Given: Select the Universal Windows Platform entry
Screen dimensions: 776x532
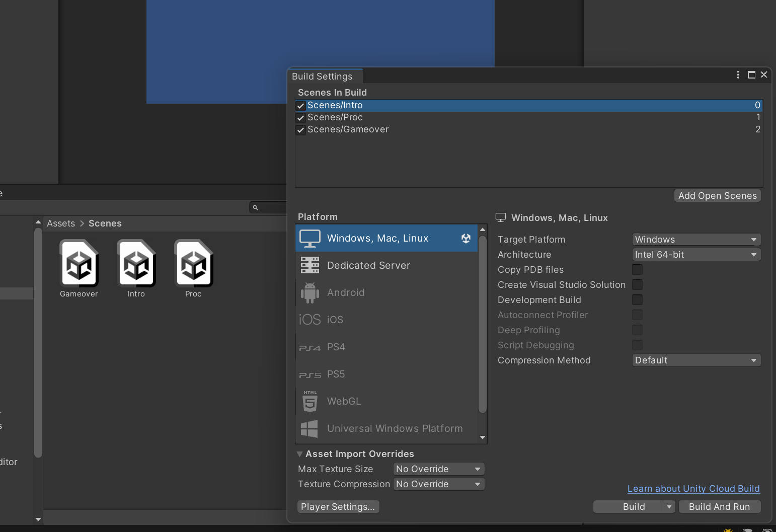Looking at the screenshot, I should [386, 428].
